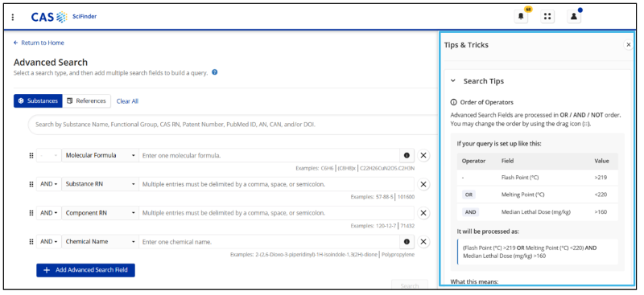Open the notifications bell
Viewport: 644px width, 295px height.
pos(521,17)
